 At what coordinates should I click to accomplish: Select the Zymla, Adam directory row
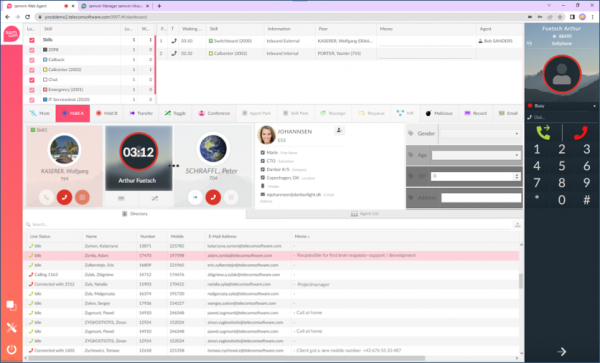[x=271, y=256]
